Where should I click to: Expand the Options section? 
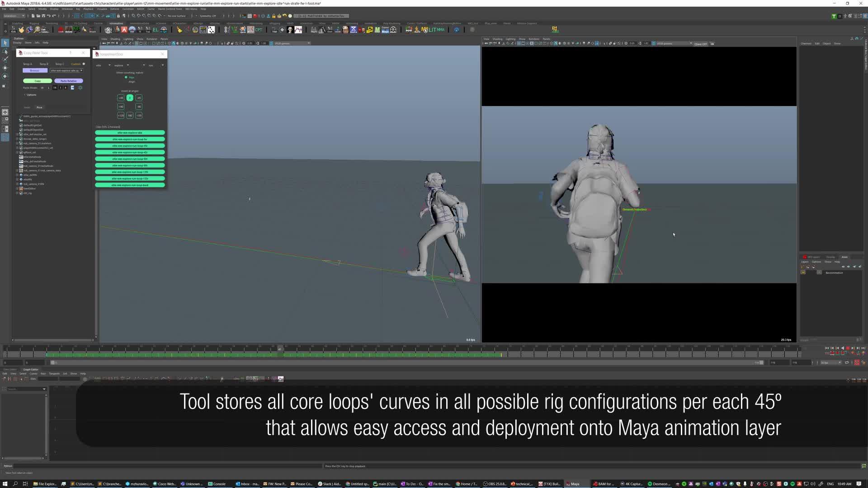[x=30, y=95]
